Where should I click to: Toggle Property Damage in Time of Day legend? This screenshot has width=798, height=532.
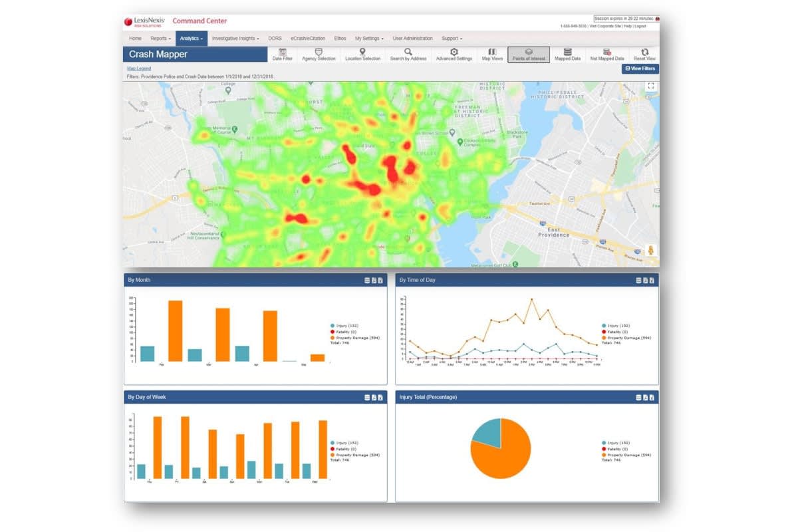click(x=626, y=338)
